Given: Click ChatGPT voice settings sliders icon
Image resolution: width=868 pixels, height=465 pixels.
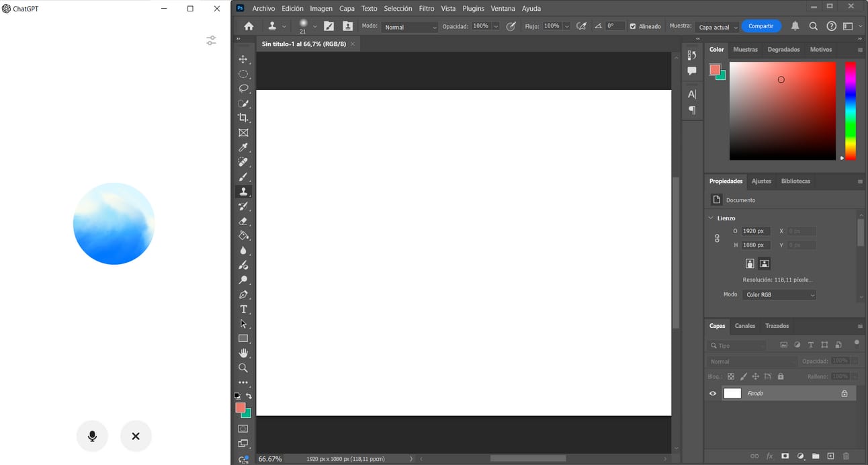Looking at the screenshot, I should 211,40.
